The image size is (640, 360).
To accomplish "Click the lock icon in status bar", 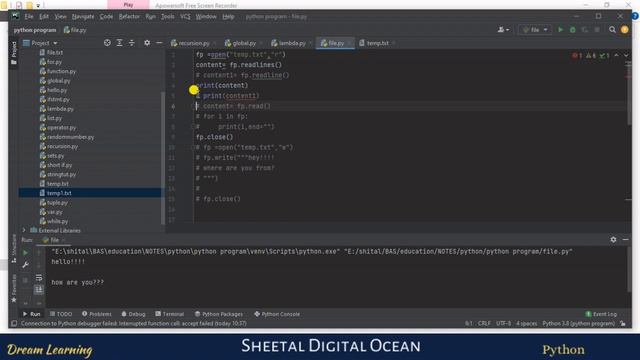I will [623, 324].
